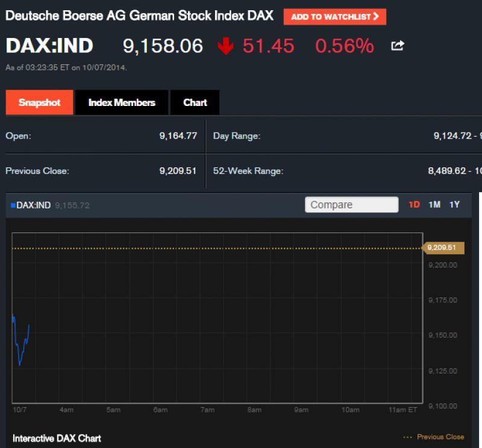The height and width of the screenshot is (448, 482).
Task: Click the 9,209.51 previous close marker
Action: click(x=443, y=247)
